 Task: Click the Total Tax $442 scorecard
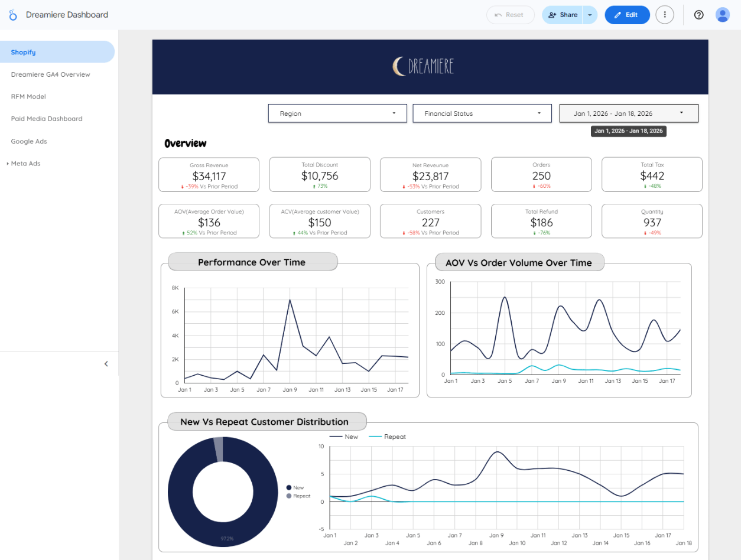(x=652, y=175)
